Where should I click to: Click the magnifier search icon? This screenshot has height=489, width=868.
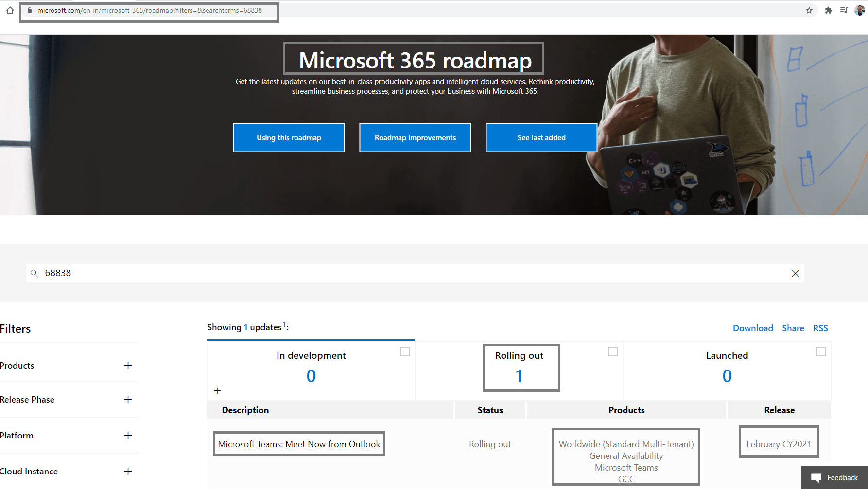35,273
